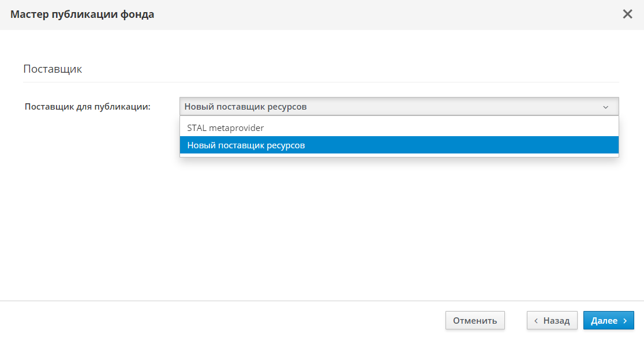The width and height of the screenshot is (644, 341).
Task: Proceed with the Далее button
Action: pyautogui.click(x=608, y=320)
